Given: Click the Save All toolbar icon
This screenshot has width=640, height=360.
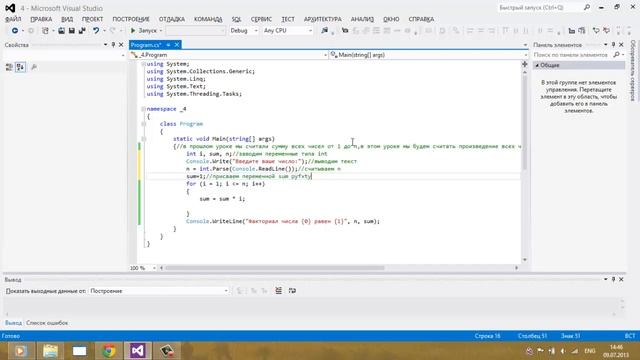Looking at the screenshot, I should (82, 31).
